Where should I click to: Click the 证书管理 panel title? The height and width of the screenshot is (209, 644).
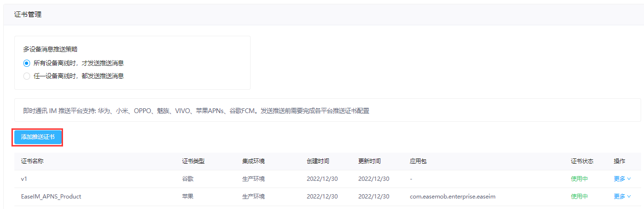[28, 15]
